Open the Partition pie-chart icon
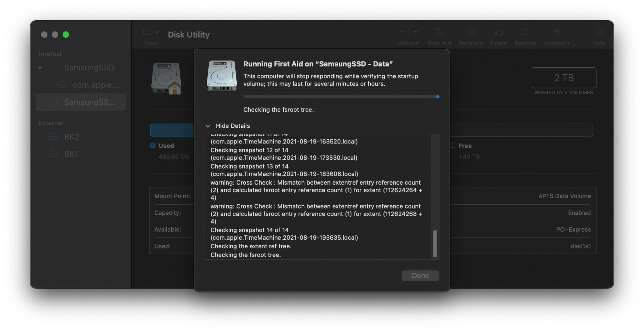This screenshot has width=644, height=332. pyautogui.click(x=471, y=32)
